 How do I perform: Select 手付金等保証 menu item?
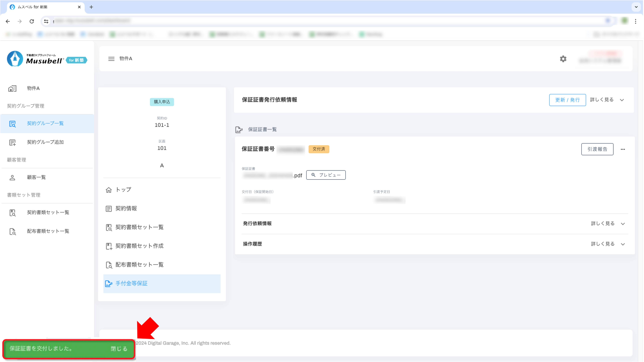(131, 283)
